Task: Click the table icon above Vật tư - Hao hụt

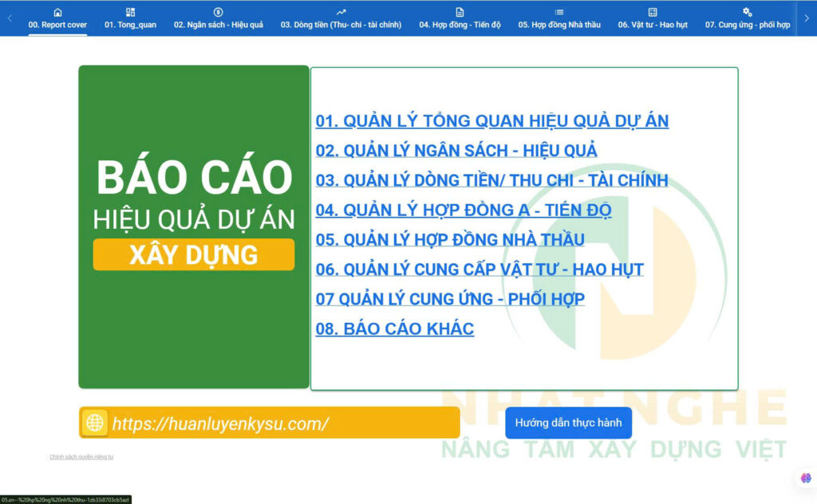Action: [x=653, y=12]
